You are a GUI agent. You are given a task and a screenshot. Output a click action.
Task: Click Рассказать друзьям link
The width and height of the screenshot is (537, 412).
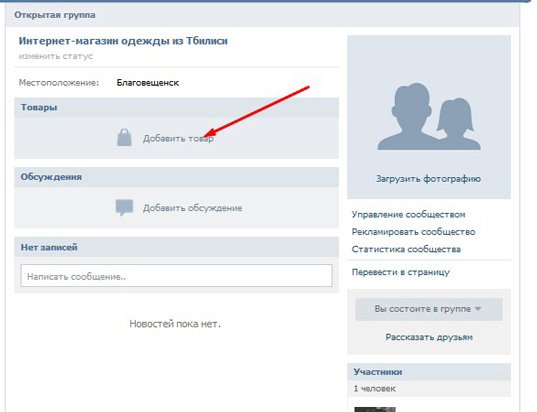pos(429,337)
